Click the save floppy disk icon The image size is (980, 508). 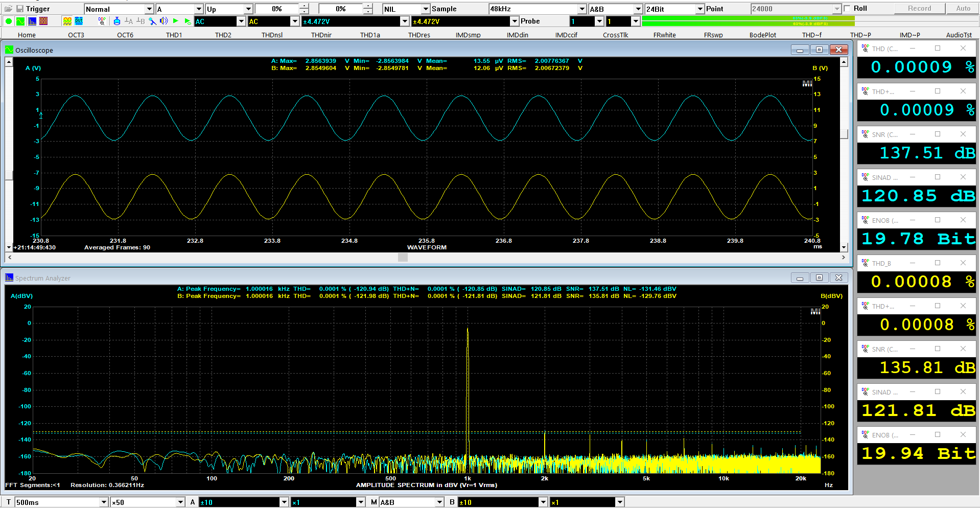19,9
